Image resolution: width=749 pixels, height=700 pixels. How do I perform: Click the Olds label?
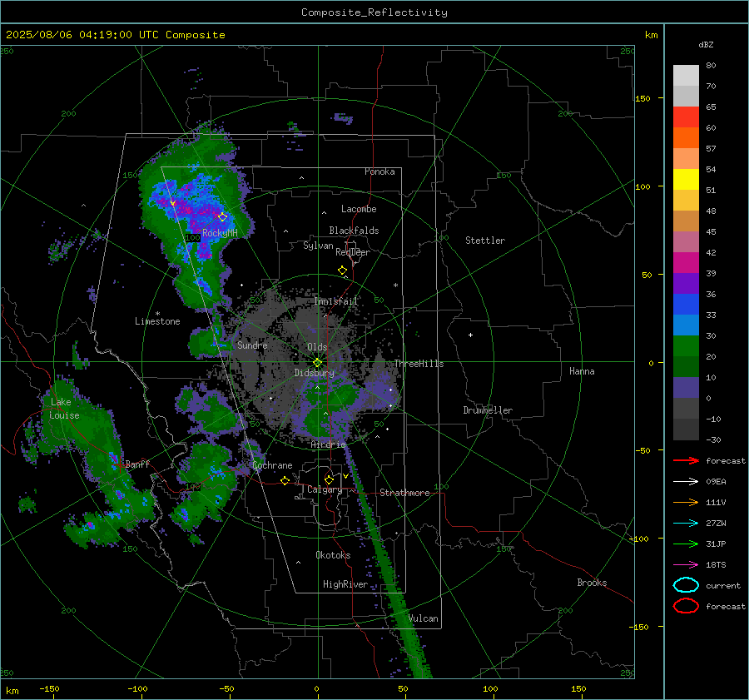tap(317, 347)
